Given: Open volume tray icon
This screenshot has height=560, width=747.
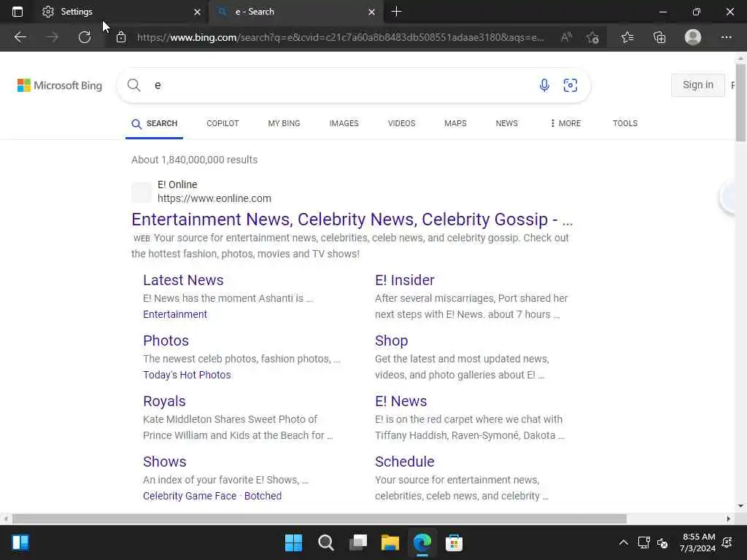Looking at the screenshot, I should pos(662,542).
